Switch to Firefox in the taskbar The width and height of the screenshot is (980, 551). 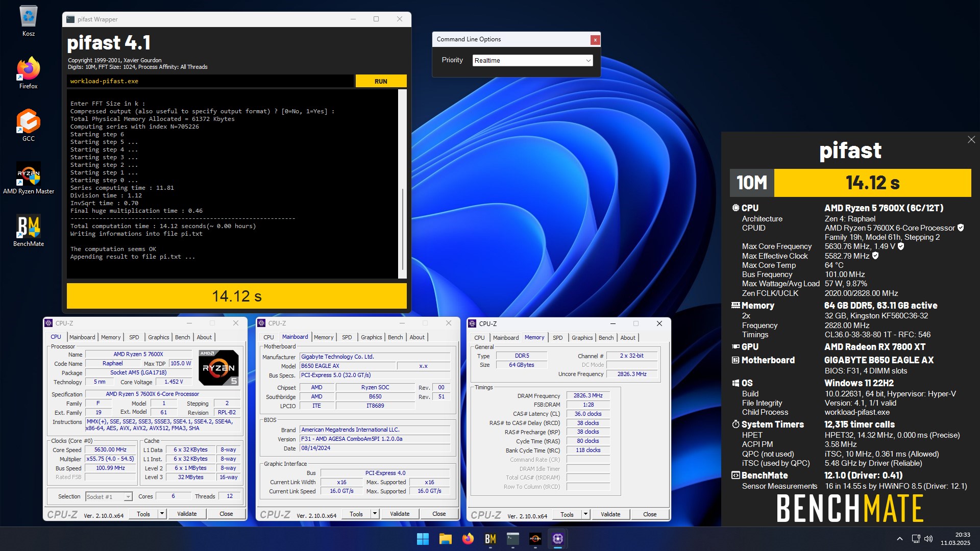point(468,539)
